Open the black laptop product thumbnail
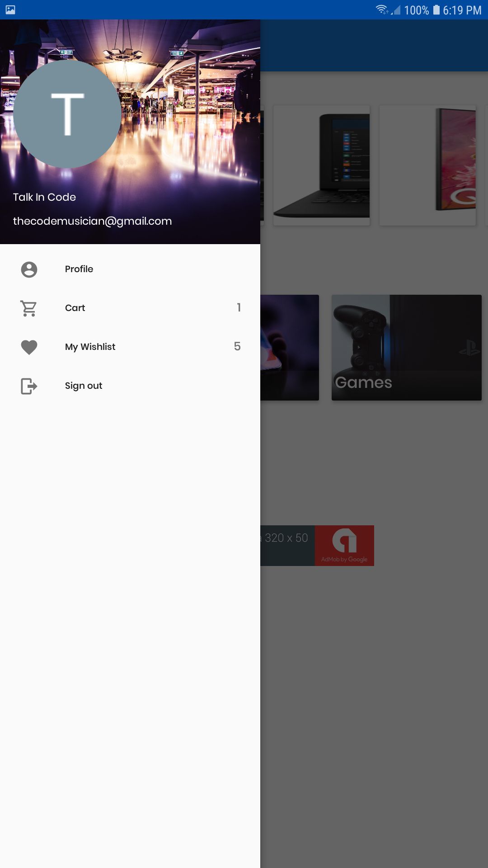 point(322,165)
